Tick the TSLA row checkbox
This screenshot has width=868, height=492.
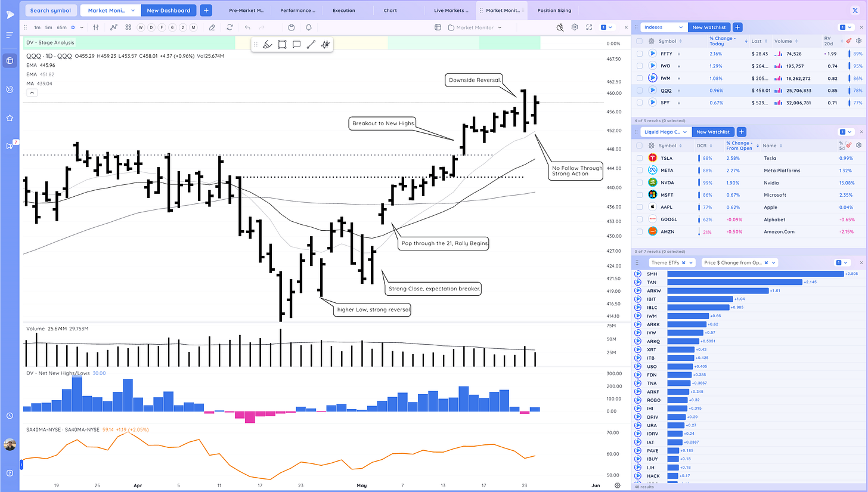click(640, 158)
